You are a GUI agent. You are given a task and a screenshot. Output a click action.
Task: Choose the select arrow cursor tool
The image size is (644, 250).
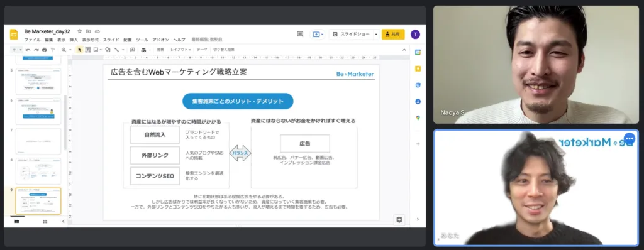click(80, 50)
